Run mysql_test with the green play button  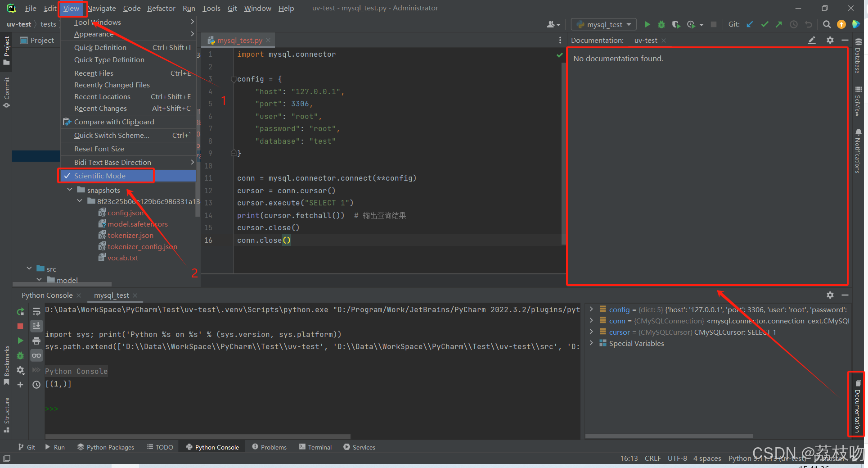(647, 24)
